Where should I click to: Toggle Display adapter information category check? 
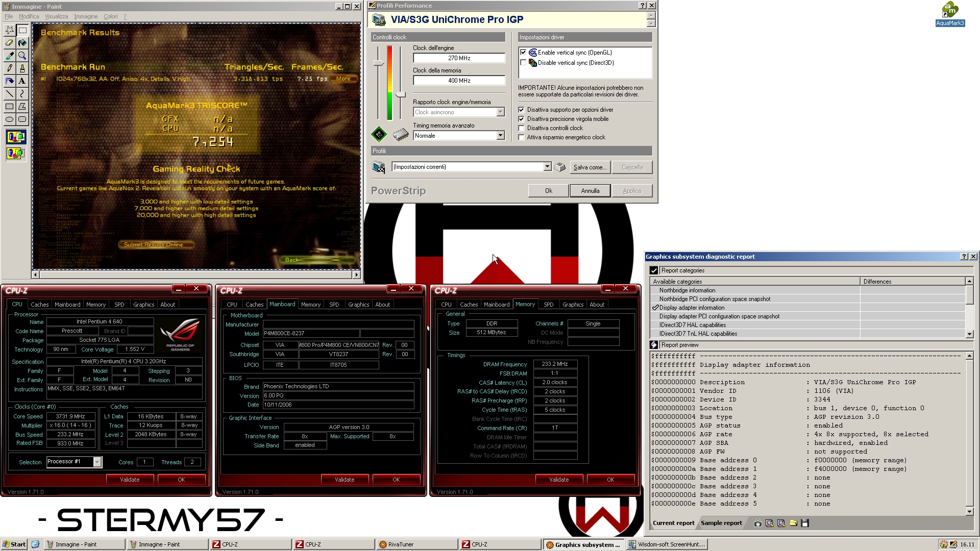coord(655,308)
